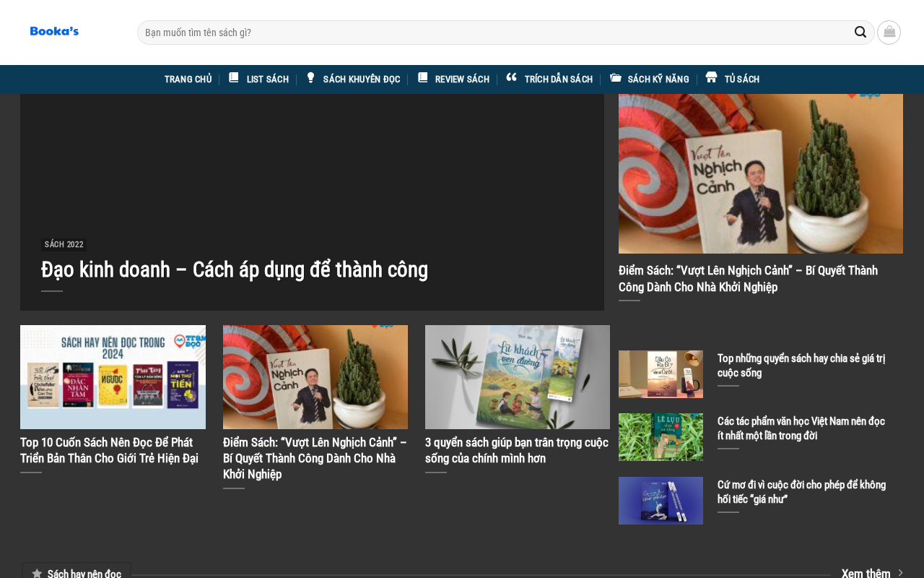924x578 pixels.
Task: Open the shopping cart icon
Action: (889, 32)
